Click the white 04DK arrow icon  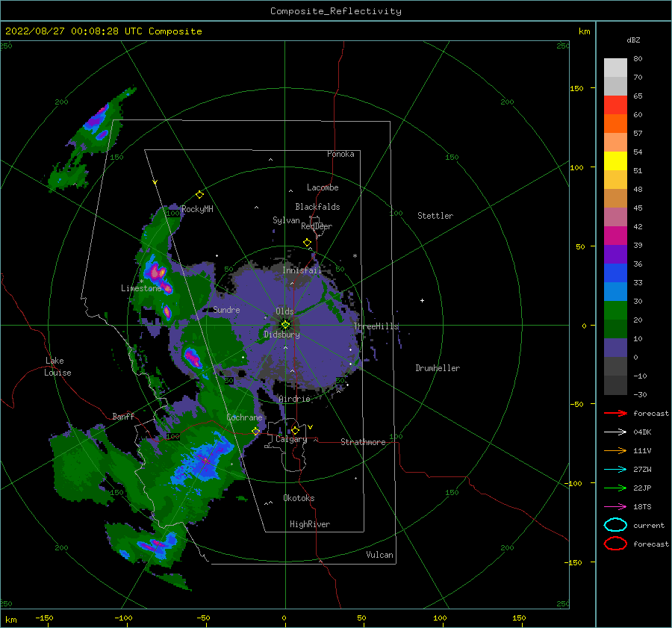tap(615, 432)
